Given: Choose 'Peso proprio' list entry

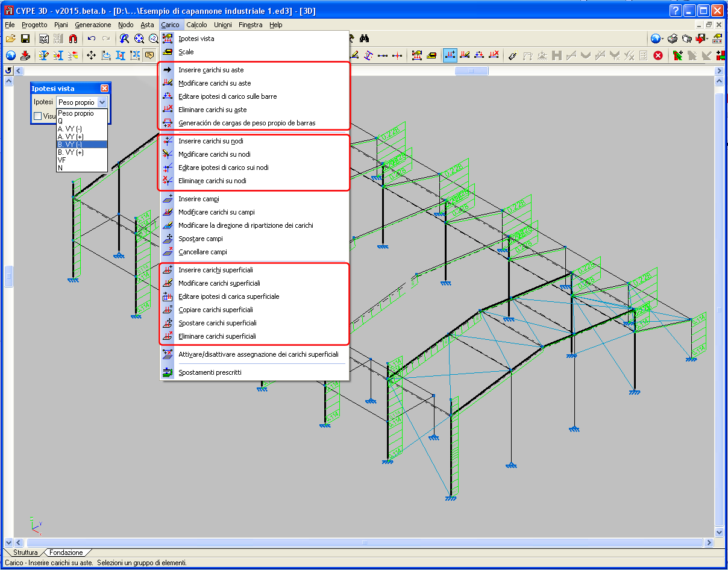Looking at the screenshot, I should tap(82, 113).
